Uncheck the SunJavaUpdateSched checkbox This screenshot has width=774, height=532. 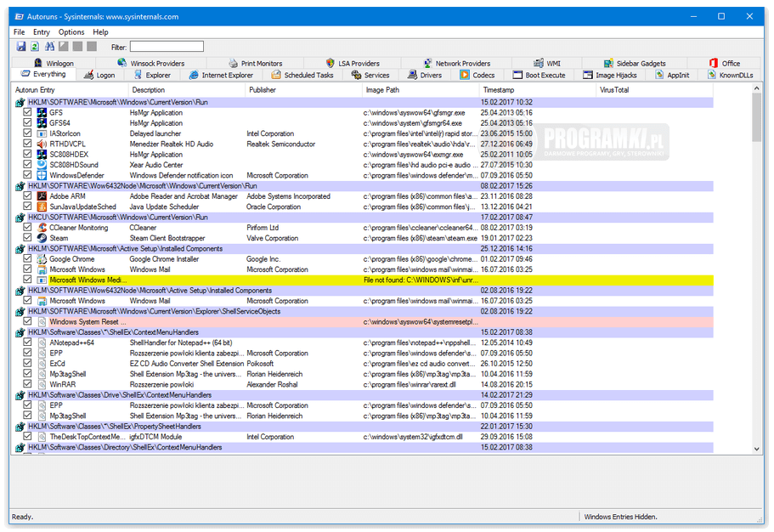(28, 206)
